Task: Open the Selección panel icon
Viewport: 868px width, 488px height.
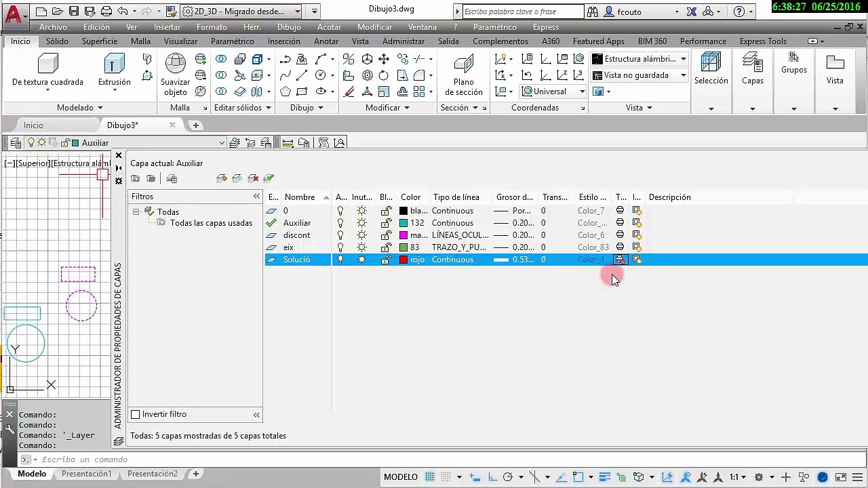Action: coord(711,64)
